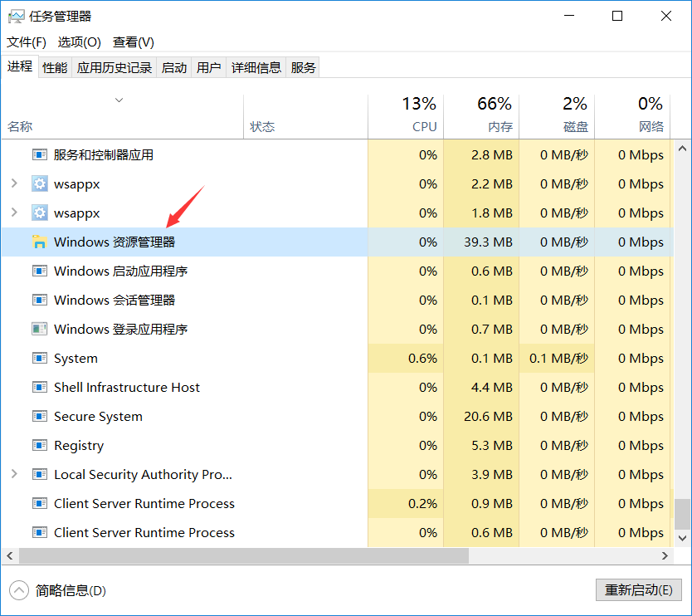Click the horizontal scrollbar right arrow

coord(665,555)
